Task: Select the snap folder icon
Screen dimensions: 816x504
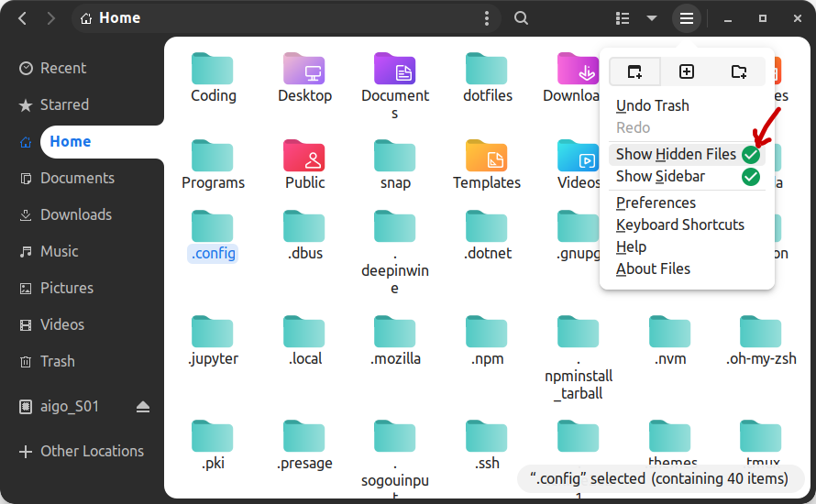Action: coord(395,156)
